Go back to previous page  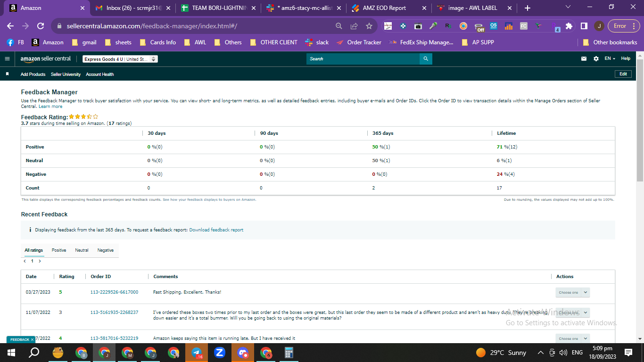pyautogui.click(x=10, y=26)
